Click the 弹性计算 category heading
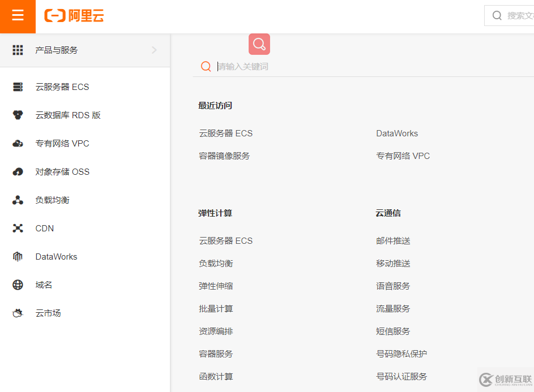Image resolution: width=534 pixels, height=392 pixels. point(215,213)
